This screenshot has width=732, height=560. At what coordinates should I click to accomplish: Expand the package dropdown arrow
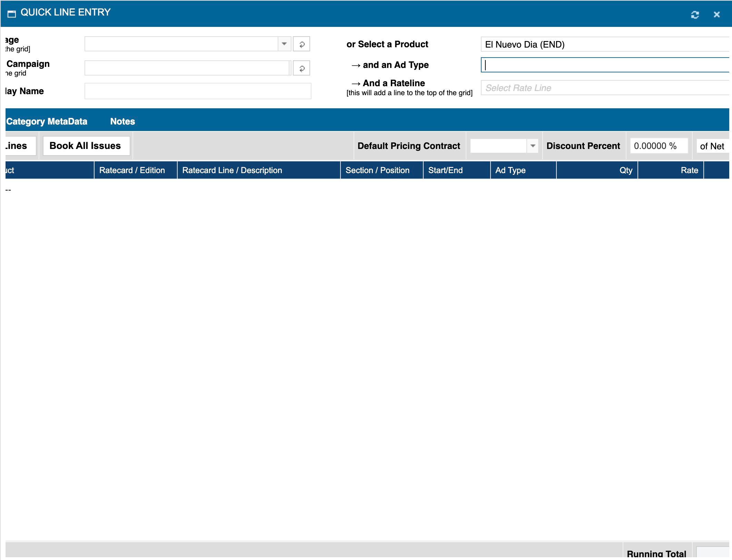tap(284, 44)
